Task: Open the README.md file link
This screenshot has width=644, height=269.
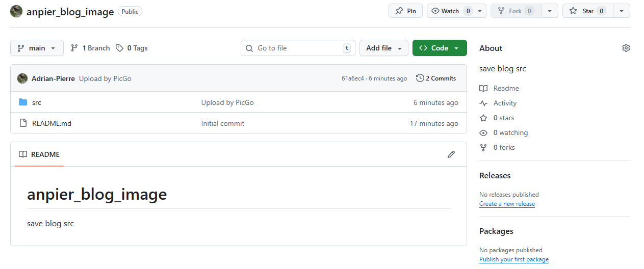Action: click(51, 123)
